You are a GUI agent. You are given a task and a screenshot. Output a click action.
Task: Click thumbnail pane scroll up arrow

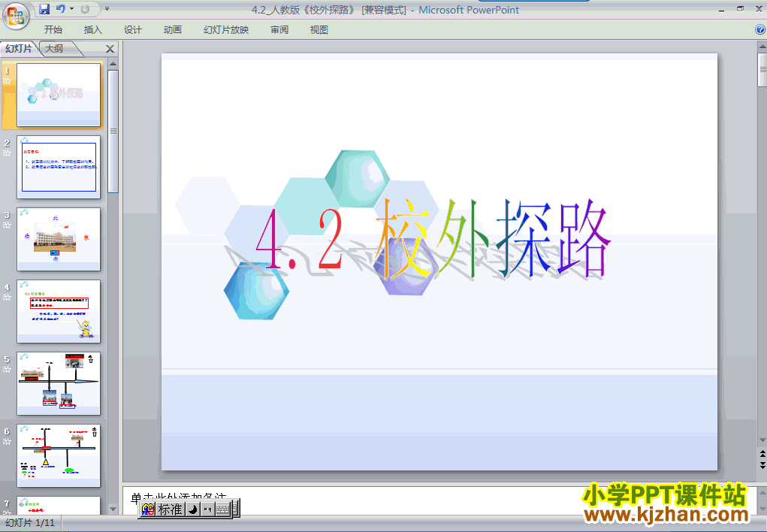(x=113, y=64)
